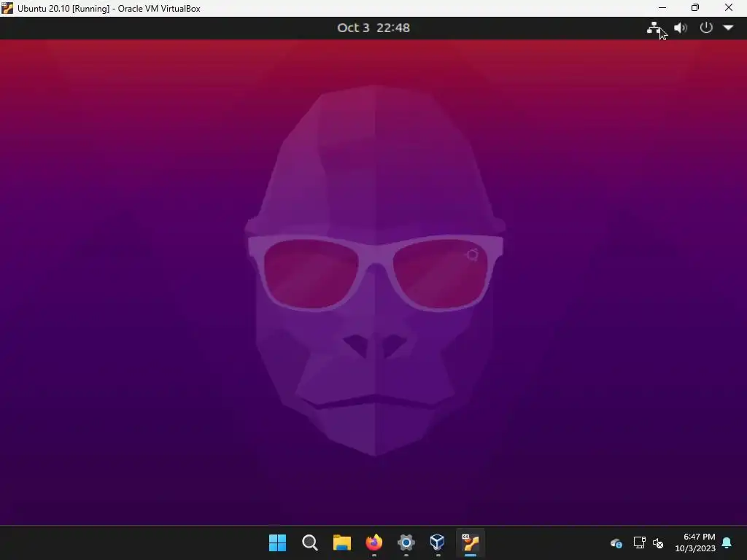This screenshot has height=560, width=747.
Task: Click the Ubuntu volume speaker icon
Action: point(681,28)
